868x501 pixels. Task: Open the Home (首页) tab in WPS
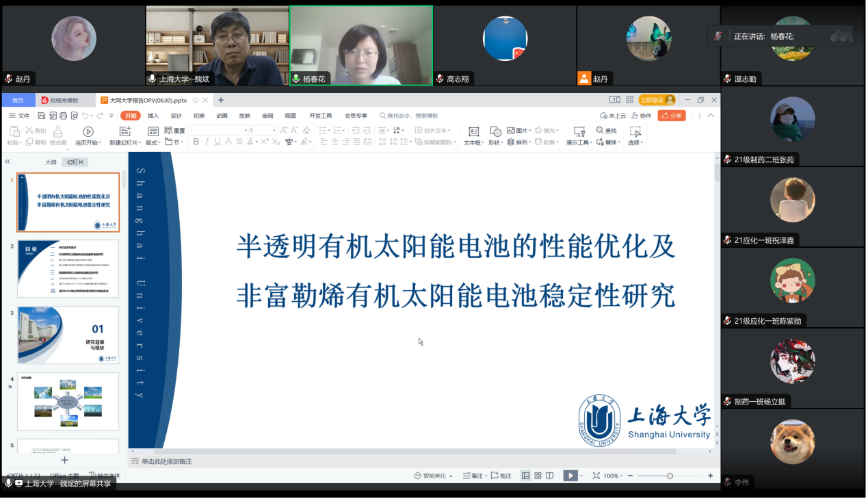18,100
